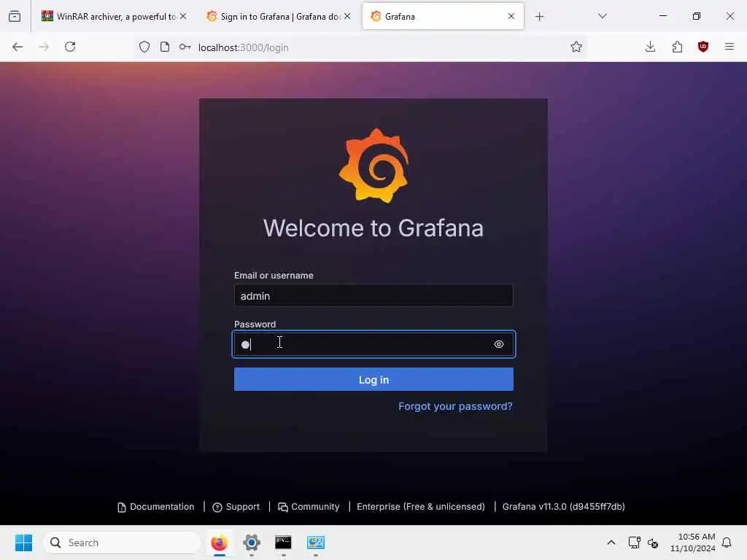Screen dimensions: 747x560
Task: Open Grafana v11.3.0 version link
Action: [564, 507]
